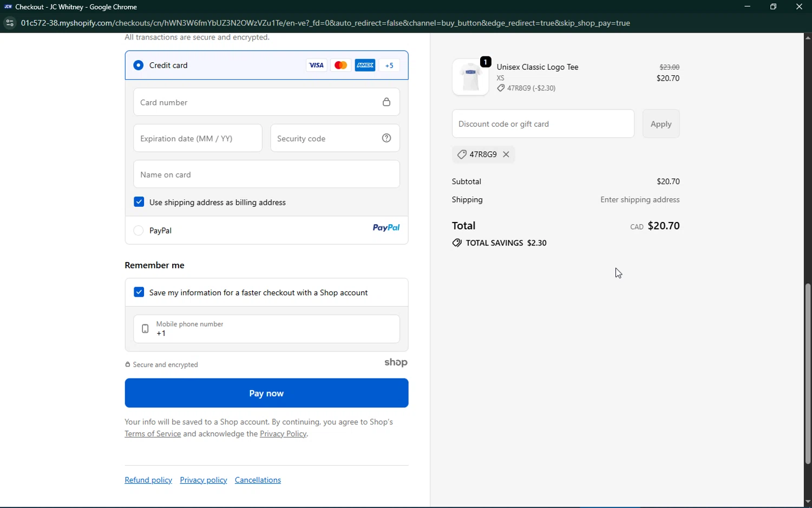Click the total savings tag icon
The height and width of the screenshot is (508, 812).
(457, 243)
